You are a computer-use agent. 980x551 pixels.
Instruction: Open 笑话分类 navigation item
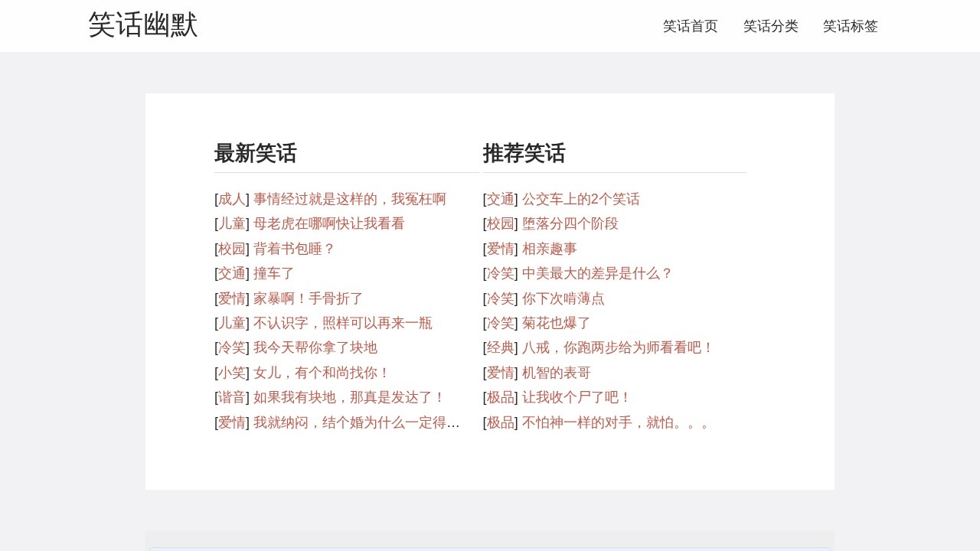(x=771, y=26)
